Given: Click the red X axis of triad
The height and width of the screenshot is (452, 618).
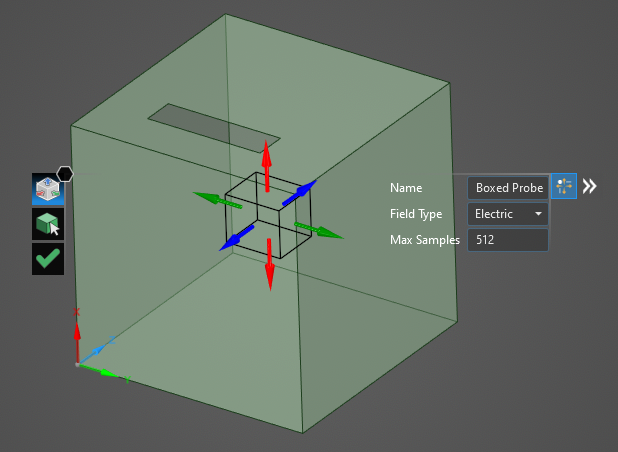Looking at the screenshot, I should pyautogui.click(x=77, y=341).
